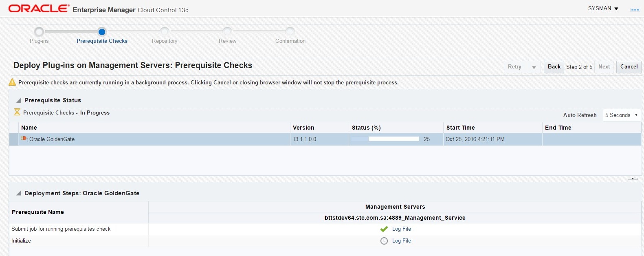Click the Oracle logo
The width and height of the screenshot is (644, 256).
39,9
